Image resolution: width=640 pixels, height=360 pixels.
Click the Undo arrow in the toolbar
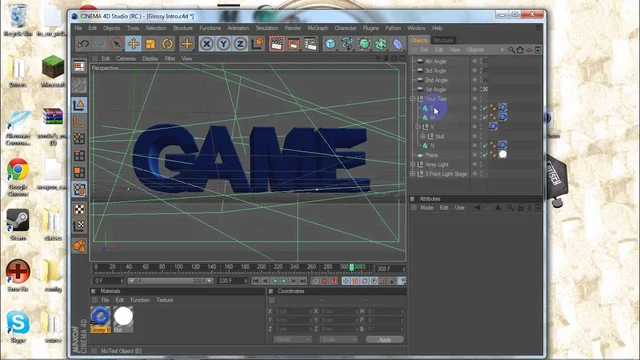83,44
